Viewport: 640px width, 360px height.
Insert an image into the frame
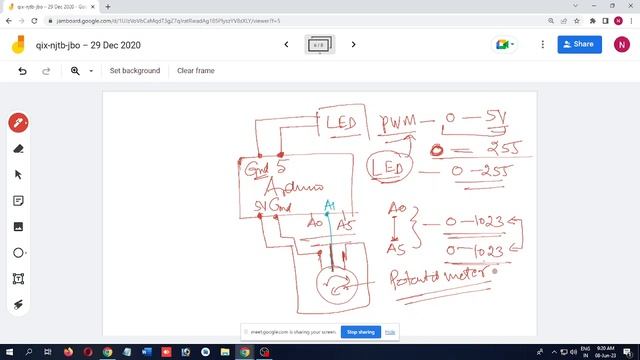18,227
